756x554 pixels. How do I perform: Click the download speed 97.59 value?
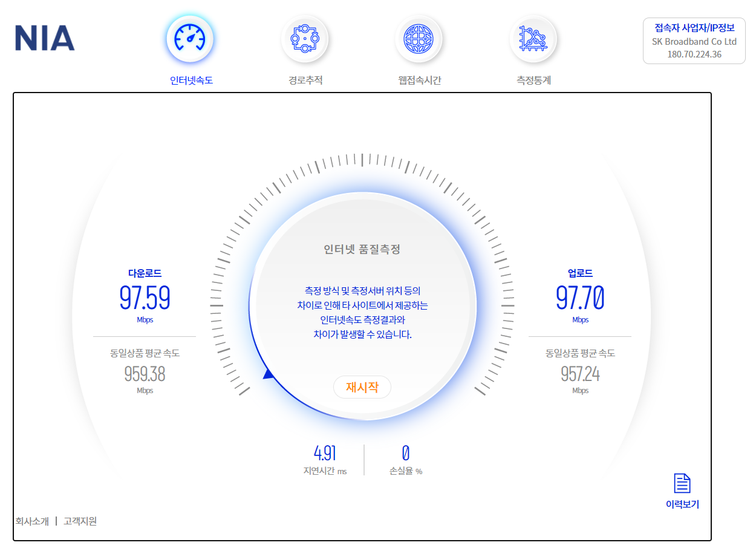coord(145,297)
